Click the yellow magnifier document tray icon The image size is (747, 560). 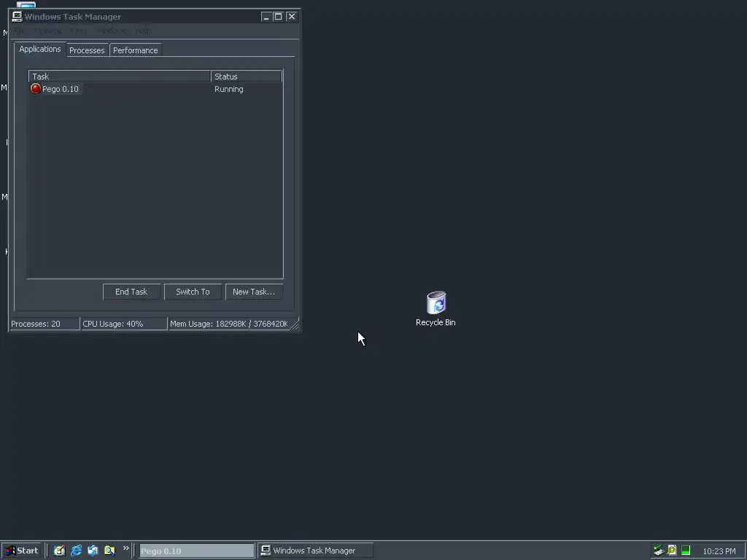(672, 551)
